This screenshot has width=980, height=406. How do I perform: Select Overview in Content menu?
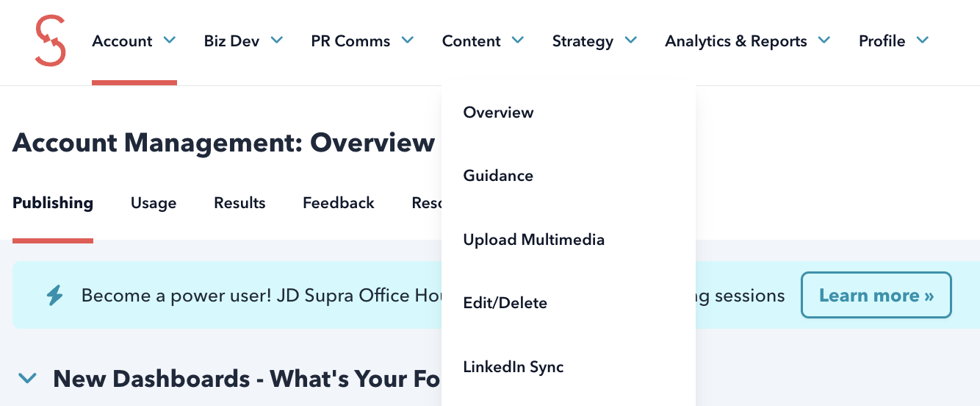[498, 113]
